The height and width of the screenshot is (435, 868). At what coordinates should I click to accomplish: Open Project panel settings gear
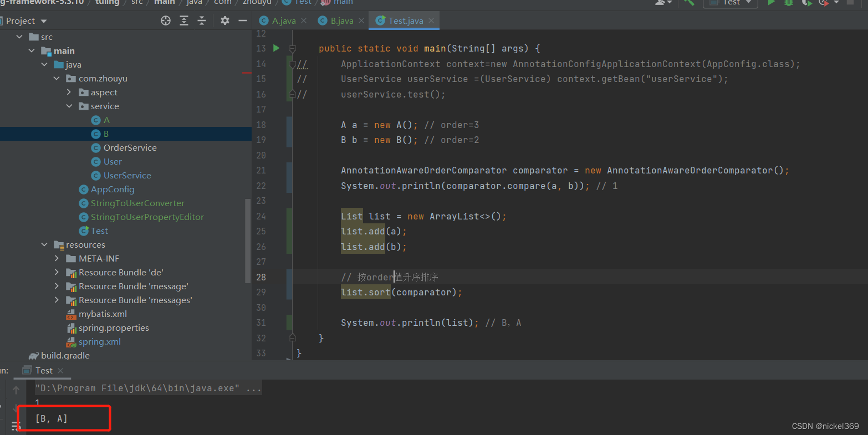224,21
